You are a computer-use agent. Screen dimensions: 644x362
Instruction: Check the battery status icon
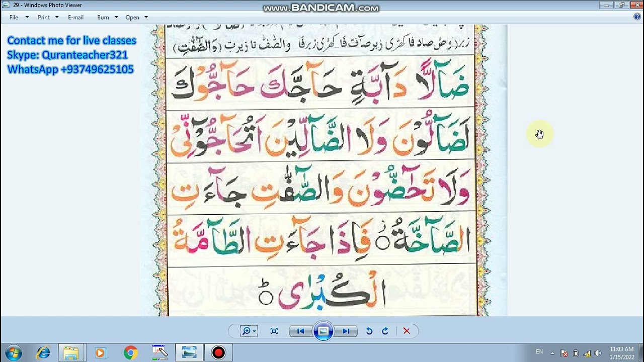coord(576,353)
